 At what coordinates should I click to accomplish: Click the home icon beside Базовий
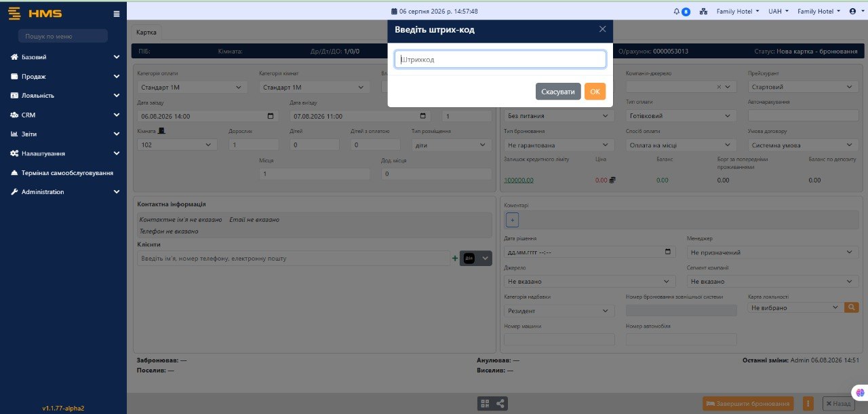click(14, 58)
